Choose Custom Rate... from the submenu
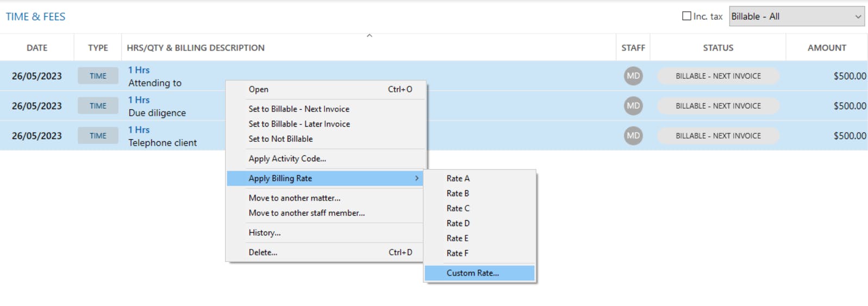Image resolution: width=868 pixels, height=306 pixels. point(472,273)
